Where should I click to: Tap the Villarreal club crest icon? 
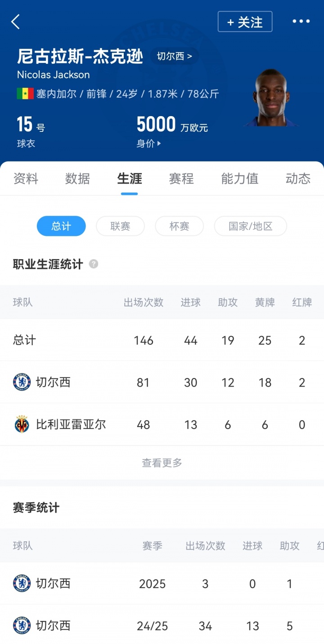[22, 424]
